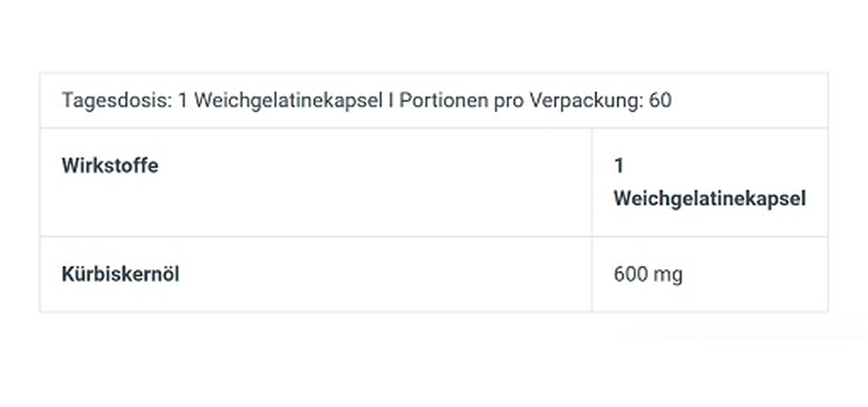Click the bold numeral 1 above Weichgelatinekapsel
The height and width of the screenshot is (407, 868).
619,166
